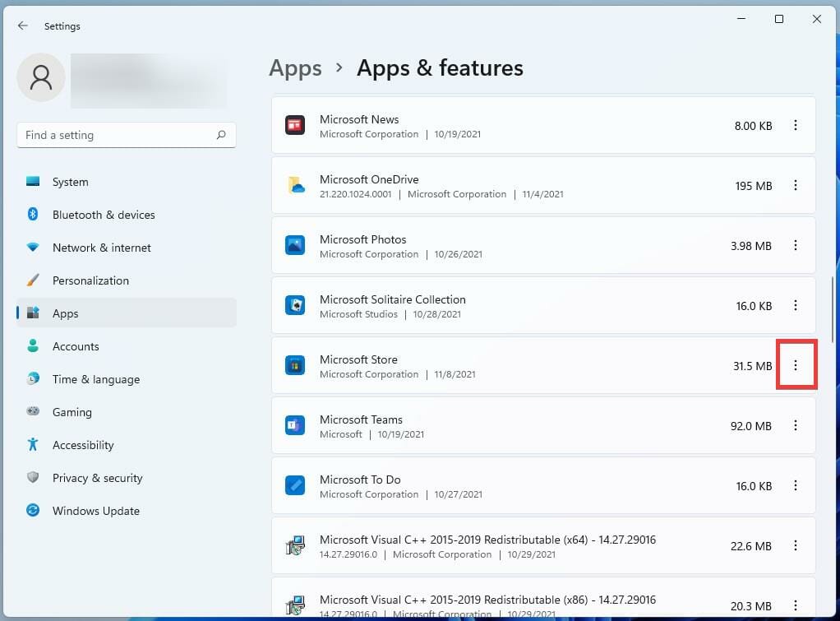Click the Microsoft OneDrive cloud icon
Viewport: 840px width, 621px height.
(x=295, y=185)
